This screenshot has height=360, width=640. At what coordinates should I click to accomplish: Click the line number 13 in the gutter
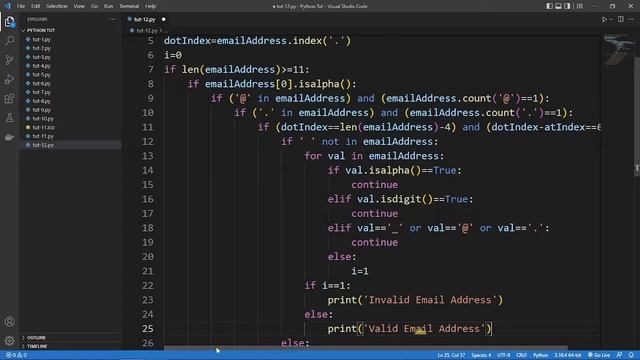tap(148, 156)
